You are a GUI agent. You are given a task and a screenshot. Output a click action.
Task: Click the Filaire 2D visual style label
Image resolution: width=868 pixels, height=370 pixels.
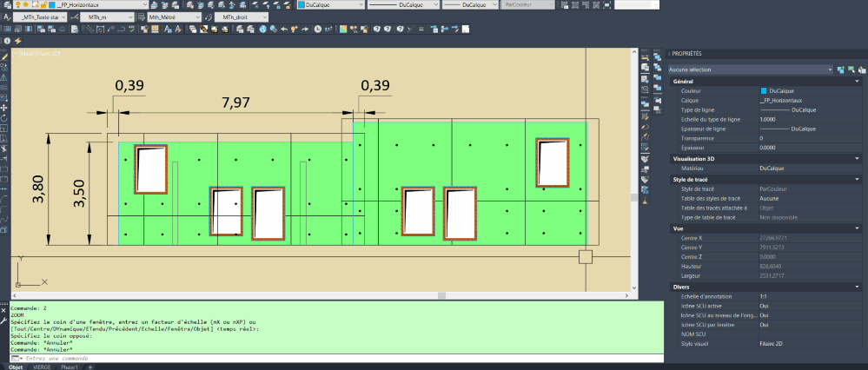click(x=46, y=53)
